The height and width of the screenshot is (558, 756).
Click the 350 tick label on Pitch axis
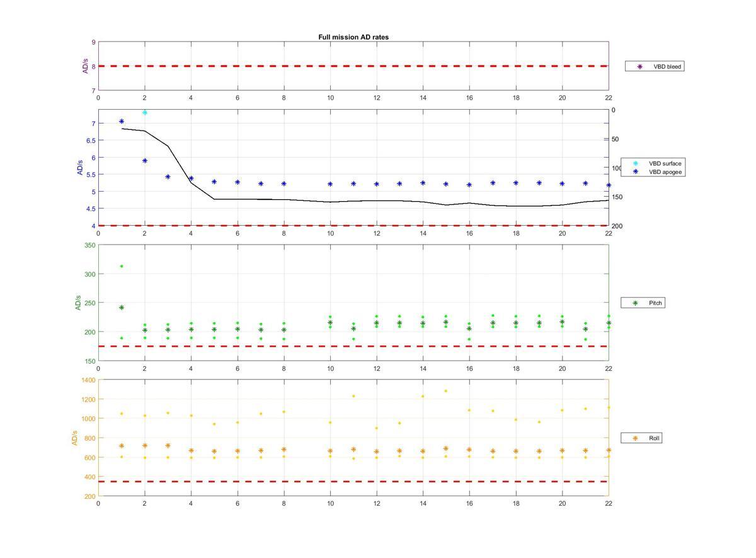(89, 245)
